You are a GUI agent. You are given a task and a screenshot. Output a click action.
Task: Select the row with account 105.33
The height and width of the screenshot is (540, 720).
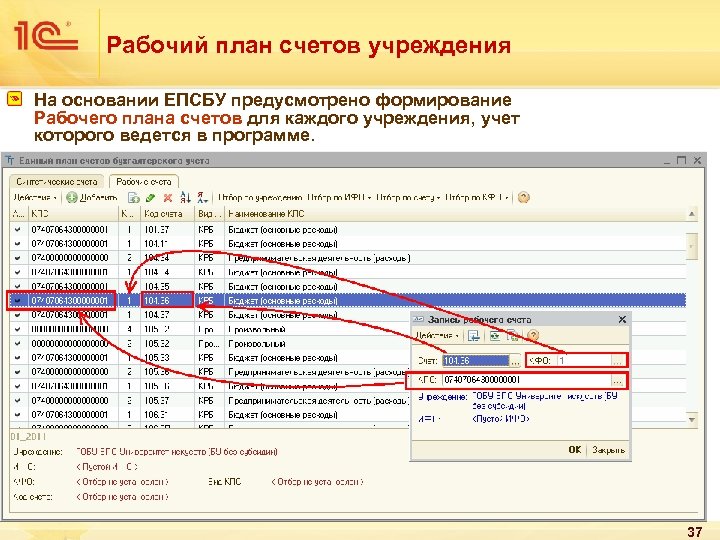[348, 358]
